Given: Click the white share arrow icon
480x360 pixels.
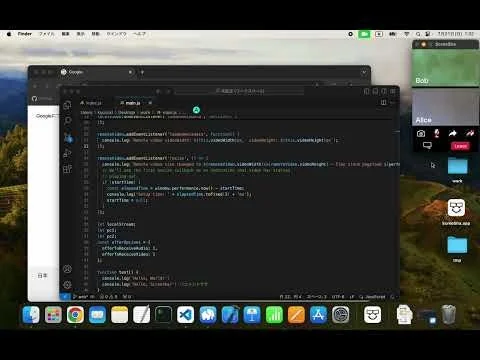Looking at the screenshot, I should click(x=452, y=133).
